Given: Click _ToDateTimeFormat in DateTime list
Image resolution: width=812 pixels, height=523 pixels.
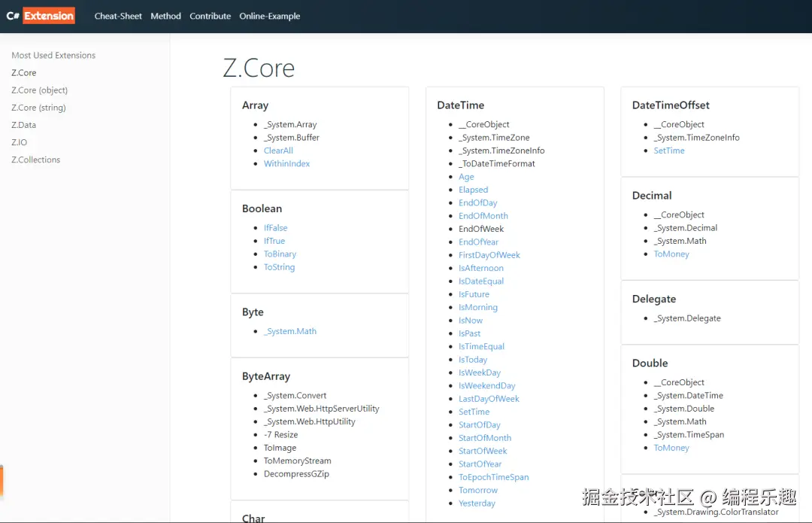Looking at the screenshot, I should [x=497, y=164].
